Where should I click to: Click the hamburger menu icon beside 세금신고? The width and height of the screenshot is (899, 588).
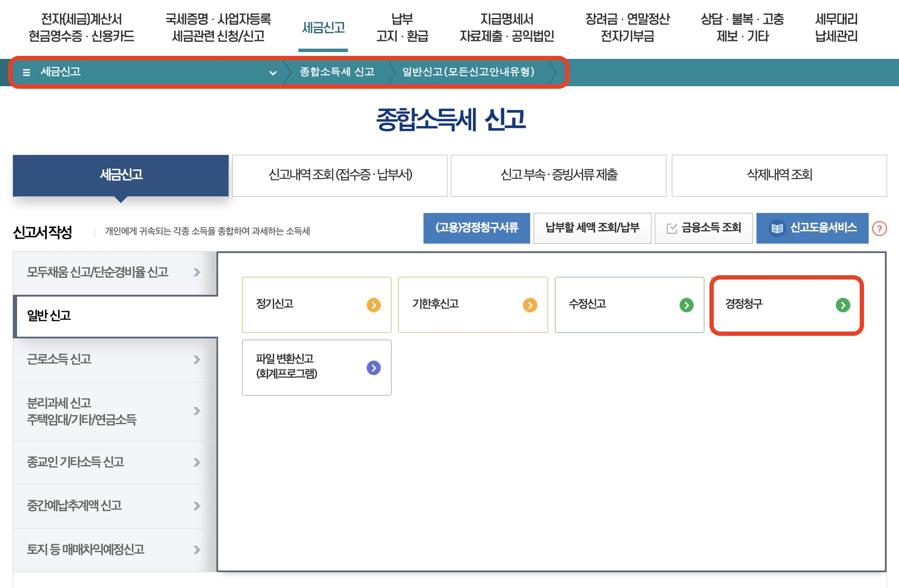point(26,73)
